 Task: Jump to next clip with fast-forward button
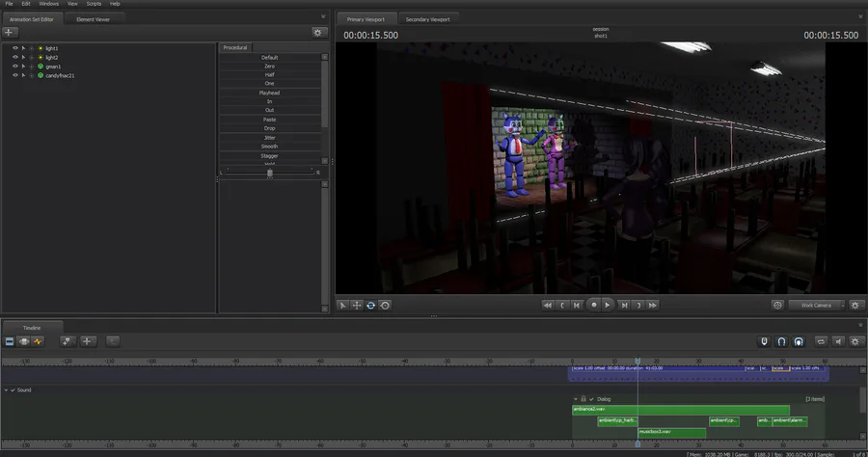pyautogui.click(x=653, y=305)
